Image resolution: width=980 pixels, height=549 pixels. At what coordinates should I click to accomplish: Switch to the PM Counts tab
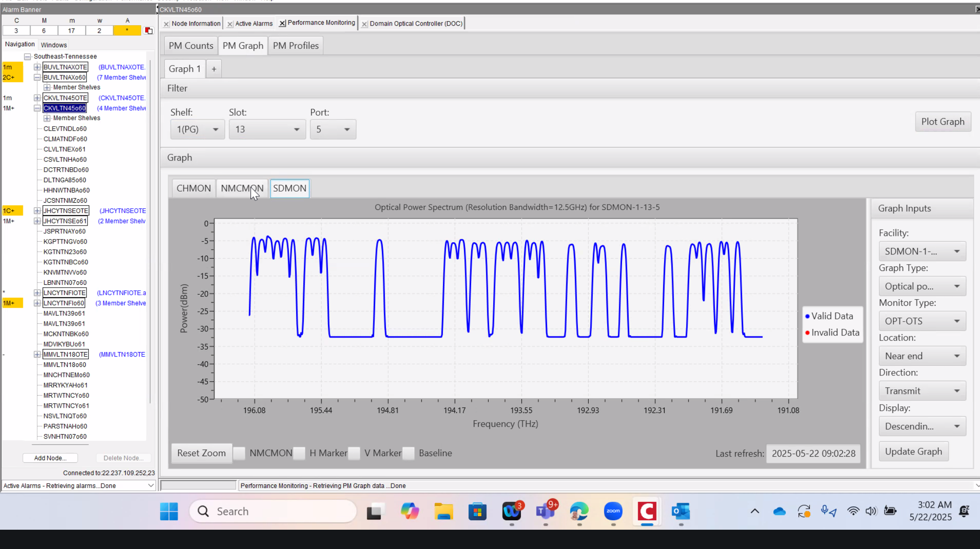(x=191, y=46)
